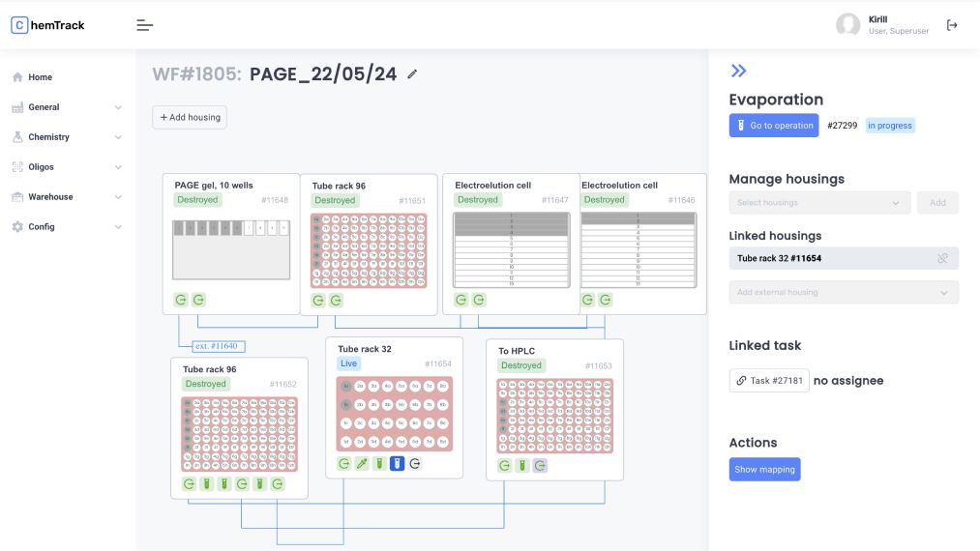Click the Add button beside Select housings
The height and width of the screenshot is (551, 980).
tap(937, 202)
